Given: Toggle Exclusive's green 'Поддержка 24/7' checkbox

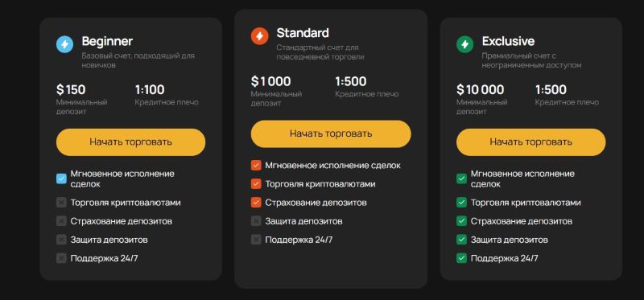Looking at the screenshot, I should click(x=461, y=257).
